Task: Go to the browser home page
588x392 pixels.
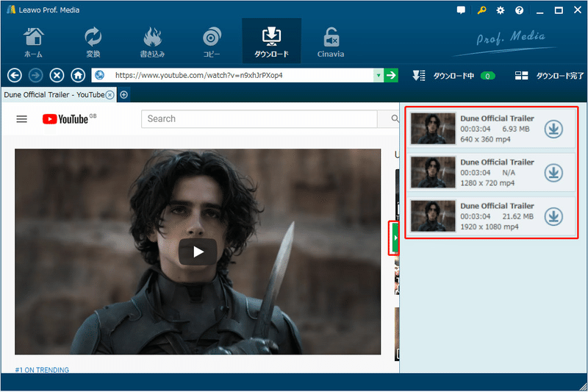Action: pyautogui.click(x=78, y=76)
